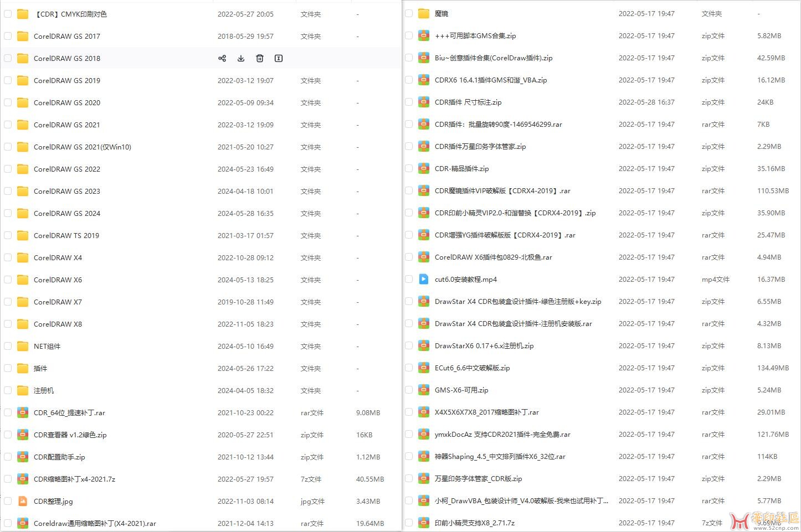Click the image icon of CDR整理.jpg
801x532 pixels.
(x=23, y=501)
